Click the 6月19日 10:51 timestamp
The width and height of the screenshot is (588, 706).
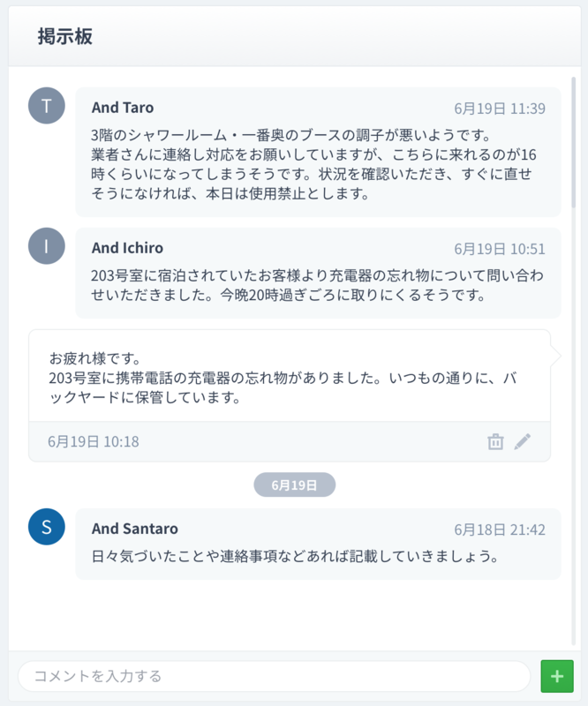[x=500, y=249]
